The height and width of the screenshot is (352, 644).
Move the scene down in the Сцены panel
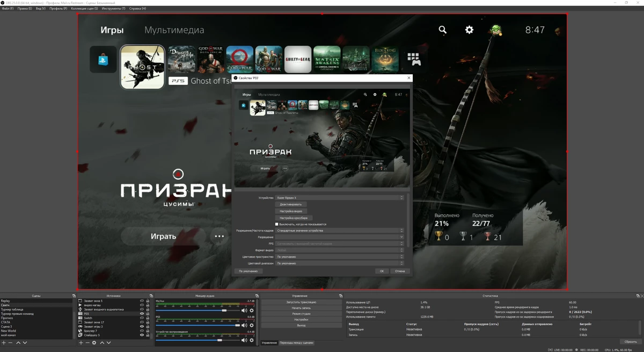point(25,342)
